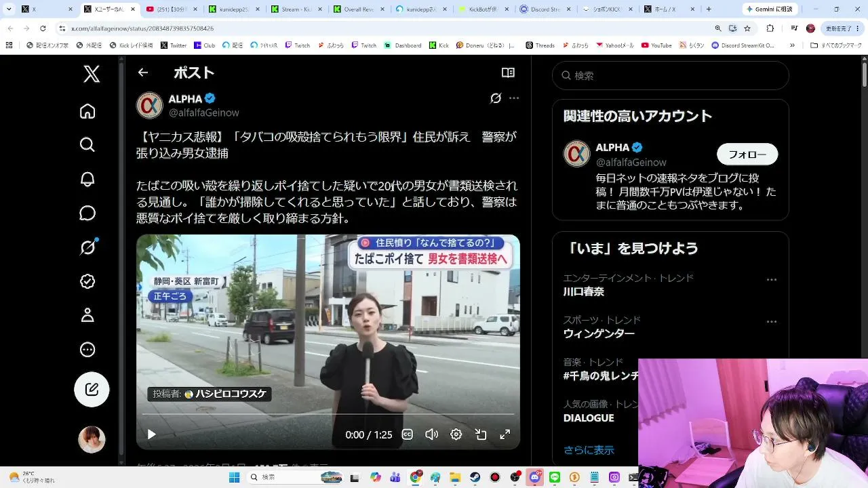Image resolution: width=868 pixels, height=488 pixels.
Task: Open the 川口春奈 trend
Action: [584, 291]
